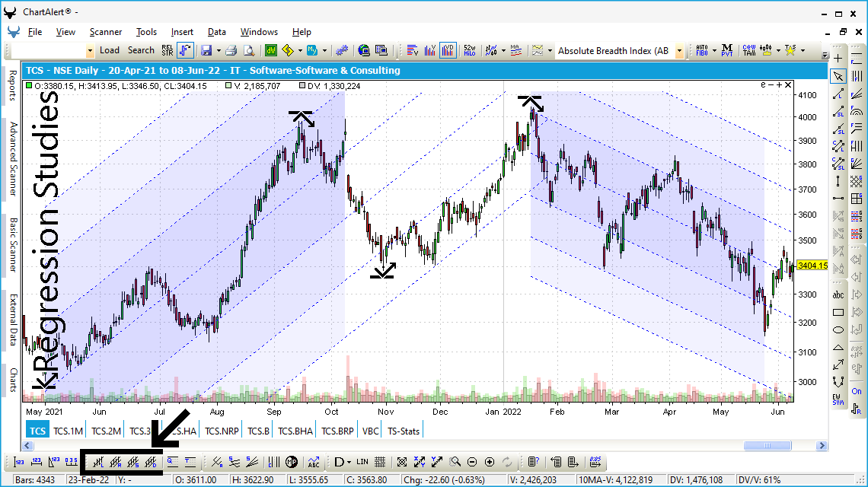The width and height of the screenshot is (868, 487).
Task: Open the Scanner menu
Action: [x=106, y=31]
